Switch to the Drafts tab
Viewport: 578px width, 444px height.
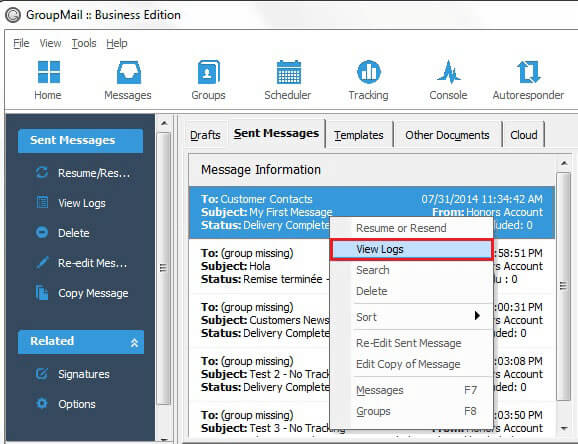(205, 135)
